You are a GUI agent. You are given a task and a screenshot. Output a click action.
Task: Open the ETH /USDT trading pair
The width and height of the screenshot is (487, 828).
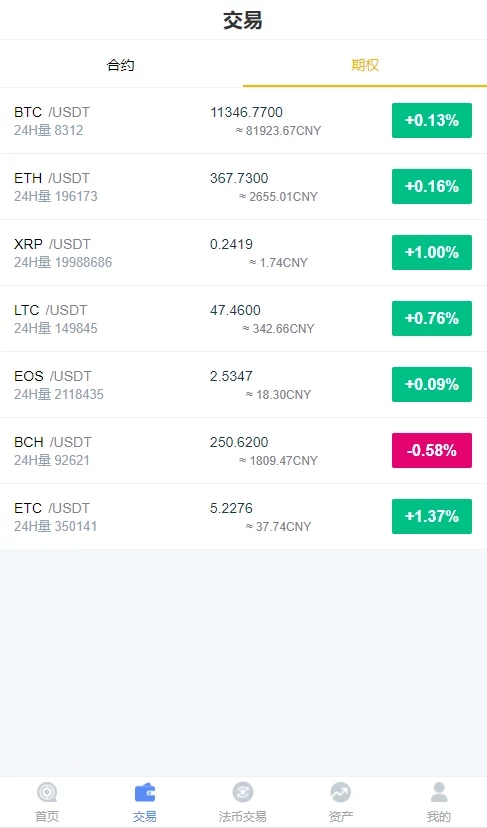click(52, 178)
